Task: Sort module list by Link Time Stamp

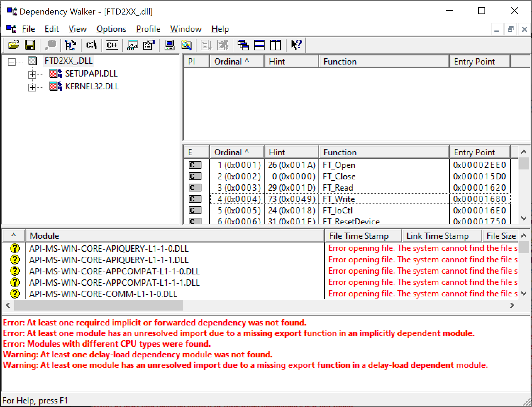Action: click(x=442, y=236)
